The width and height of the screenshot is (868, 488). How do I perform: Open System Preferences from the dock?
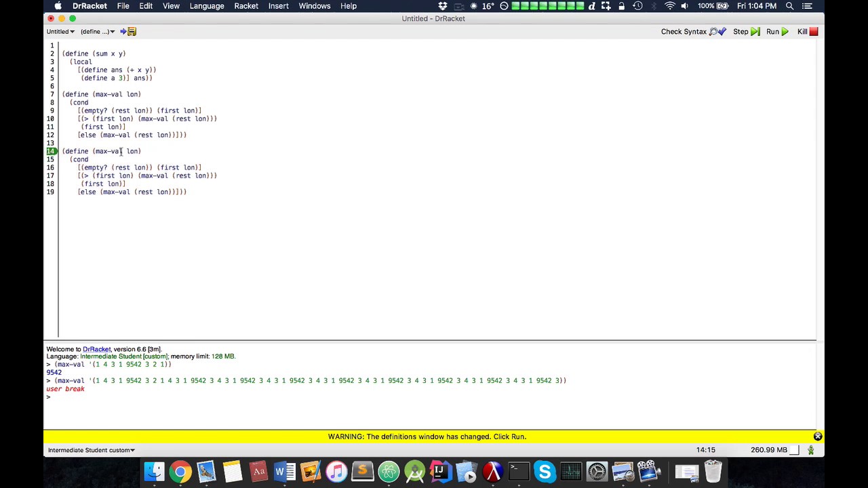[x=597, y=471]
